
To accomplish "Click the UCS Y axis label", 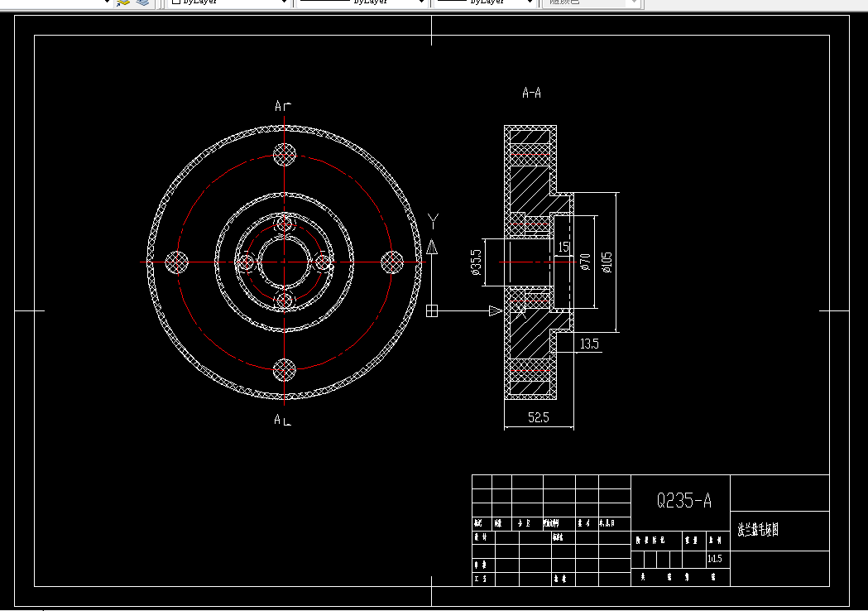I will [x=434, y=222].
